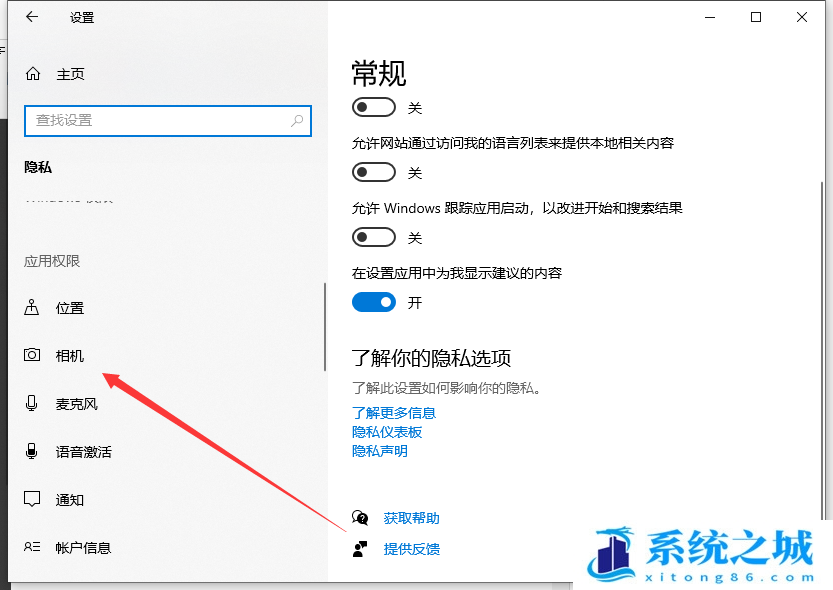Viewport: 833px width, 590px height.
Task: Click the help chat icon beside 获取帮助
Action: click(360, 517)
